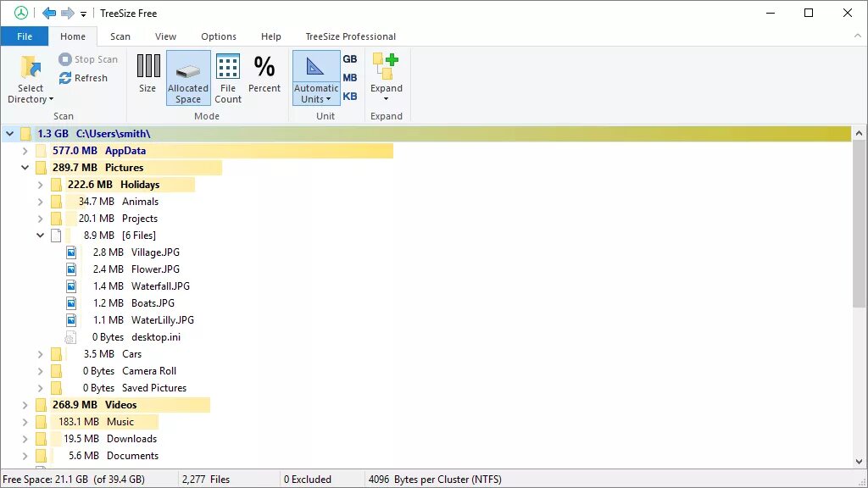Click the TreeSize tree logo icon
Screen dimensions: 868x488
click(21, 14)
